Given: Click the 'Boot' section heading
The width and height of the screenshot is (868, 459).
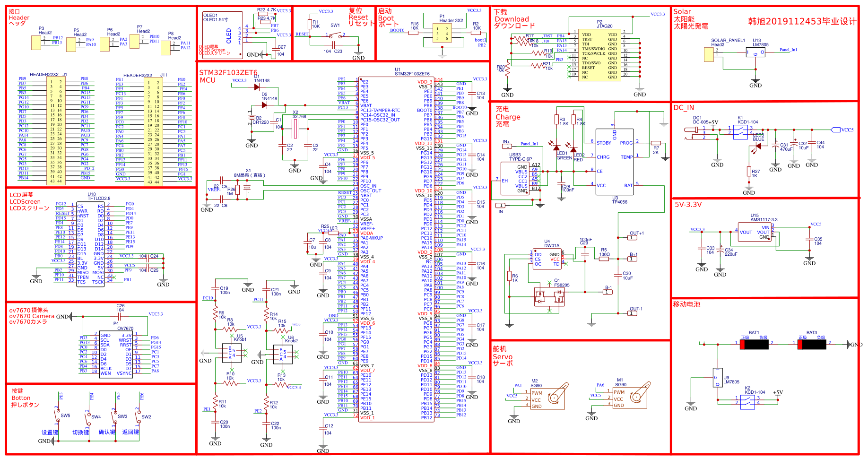Looking at the screenshot, I should point(386,18).
